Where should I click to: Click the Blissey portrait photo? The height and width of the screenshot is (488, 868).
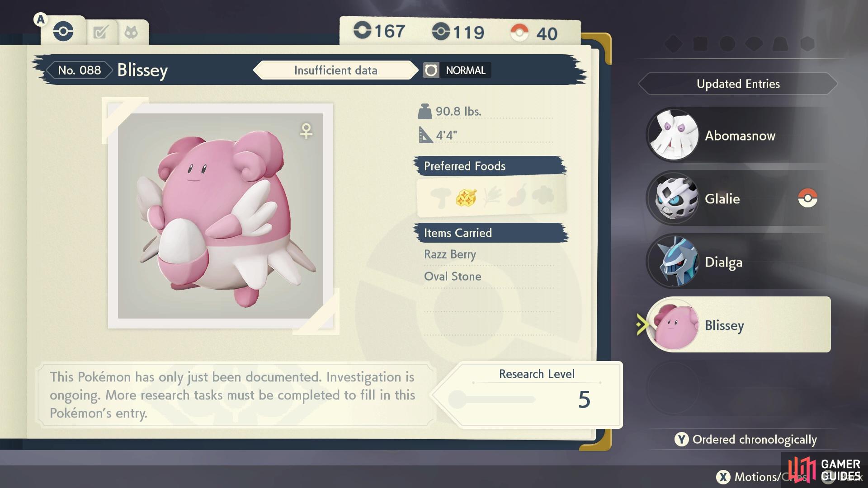pyautogui.click(x=221, y=216)
